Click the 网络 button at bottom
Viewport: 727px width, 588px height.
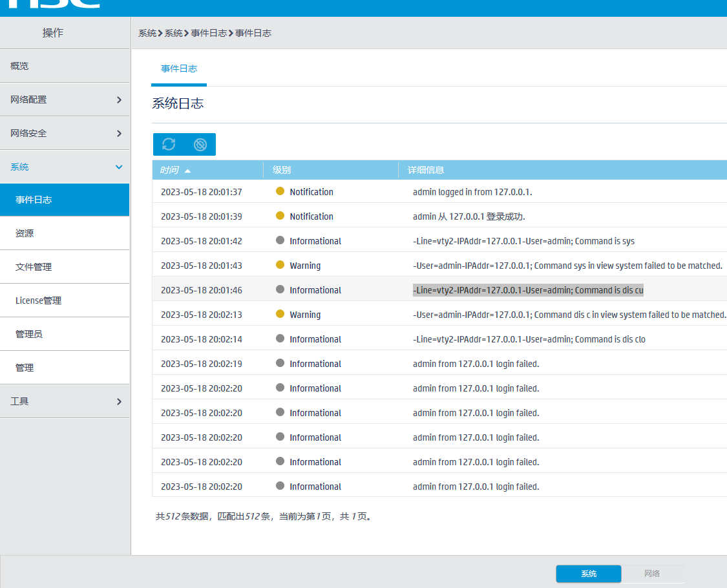coord(652,574)
